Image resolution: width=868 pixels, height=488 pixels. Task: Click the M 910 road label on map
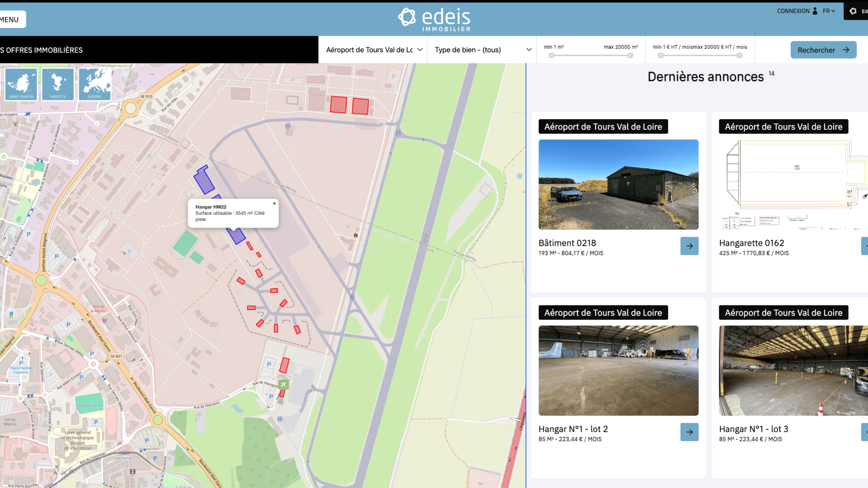click(146, 96)
